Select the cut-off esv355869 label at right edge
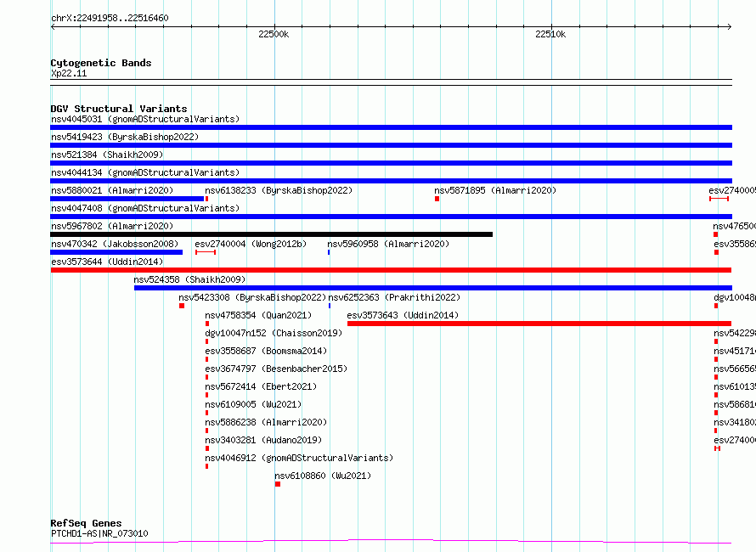The width and height of the screenshot is (756, 552). point(735,244)
